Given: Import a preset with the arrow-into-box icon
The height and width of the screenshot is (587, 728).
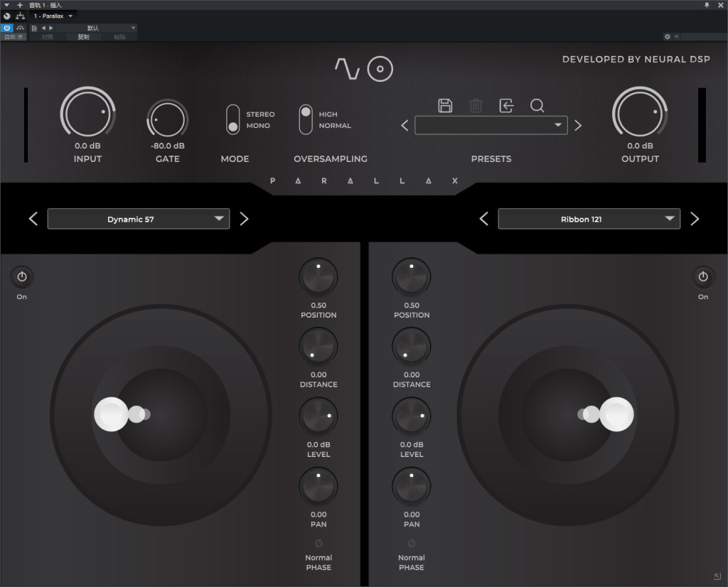Looking at the screenshot, I should click(x=506, y=105).
